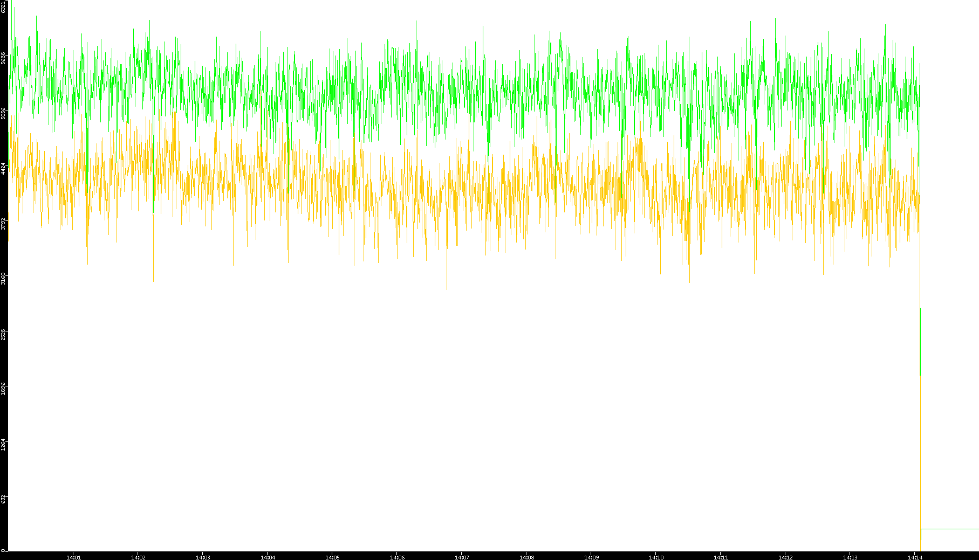Click the 1896 y-axis label
This screenshot has width=979, height=560.
click(x=4, y=389)
